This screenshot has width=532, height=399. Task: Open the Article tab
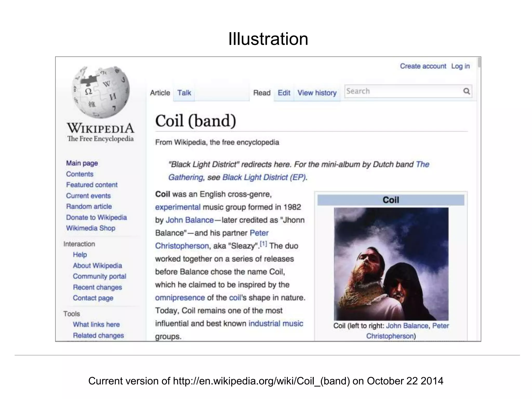click(160, 93)
